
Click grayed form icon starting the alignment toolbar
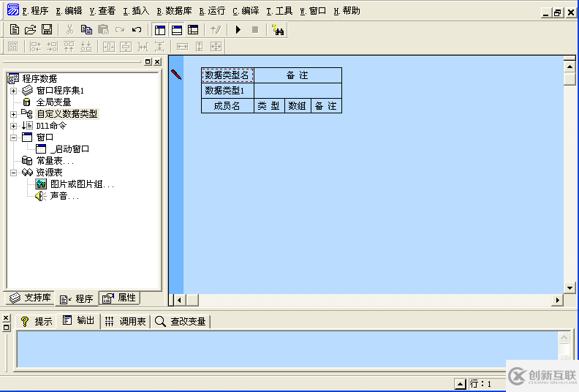tap(13, 47)
